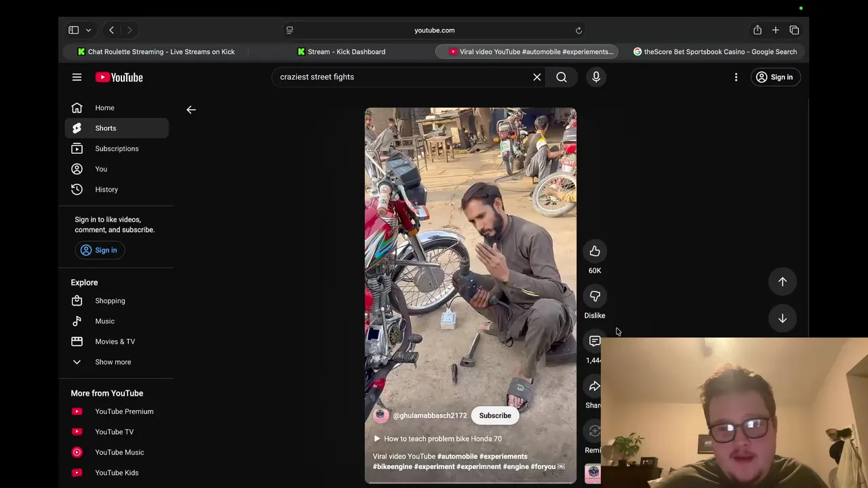Select Shorts in the sidebar
The image size is (868, 488).
point(117,128)
